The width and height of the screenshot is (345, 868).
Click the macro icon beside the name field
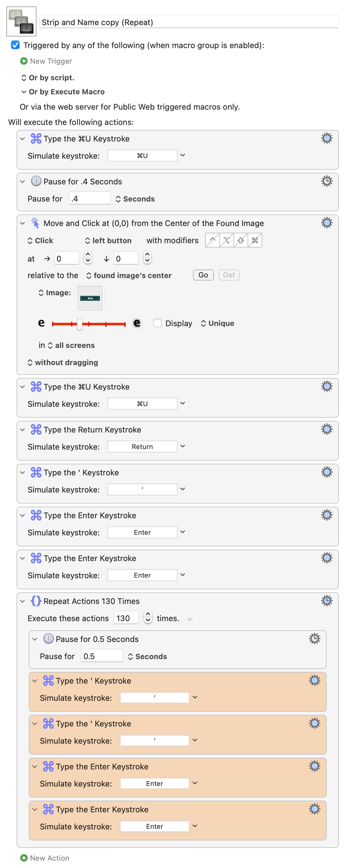pos(21,21)
